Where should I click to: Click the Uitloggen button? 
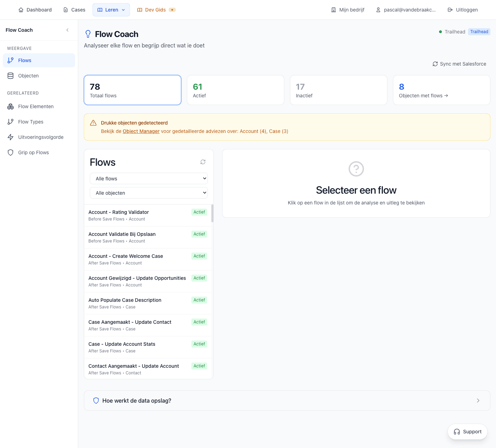click(x=462, y=10)
